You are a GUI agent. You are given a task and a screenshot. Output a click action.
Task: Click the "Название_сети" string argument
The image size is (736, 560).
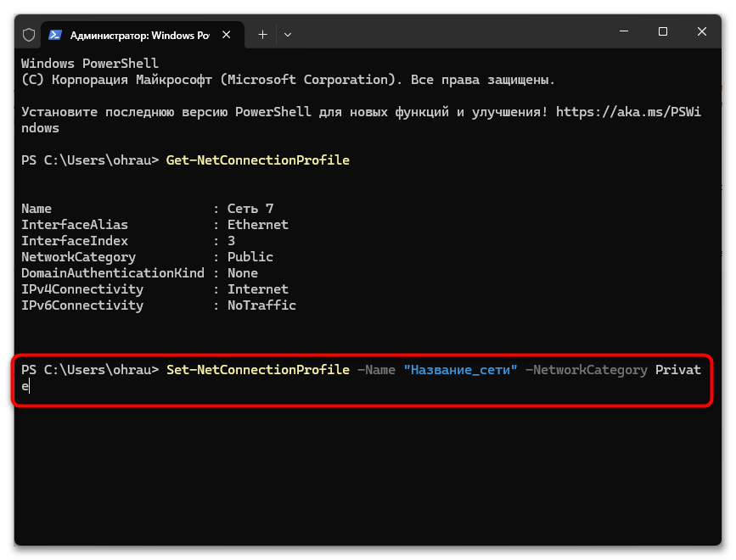coord(460,370)
